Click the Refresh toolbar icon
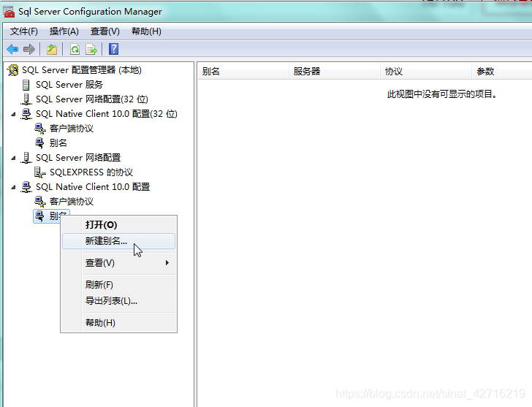The height and width of the screenshot is (407, 532). pos(75,49)
